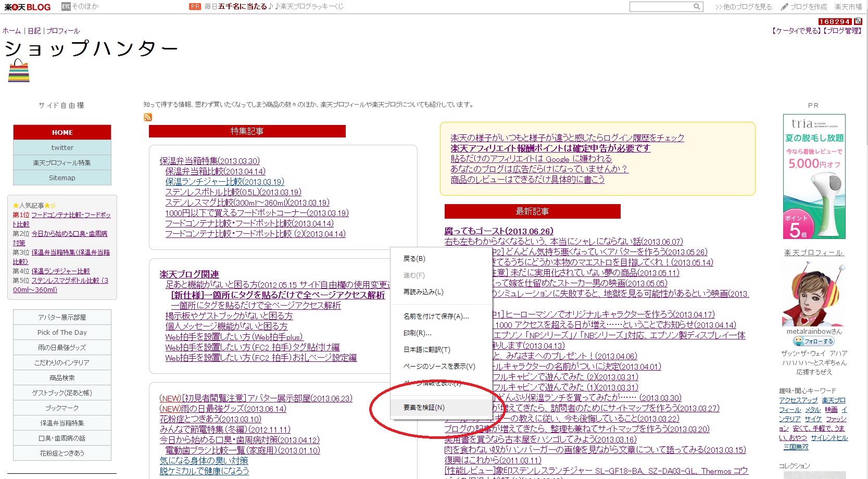Viewport: 868px width, 479px height.
Task: Choose 印刷(R)... from the context menu
Action: (x=417, y=333)
